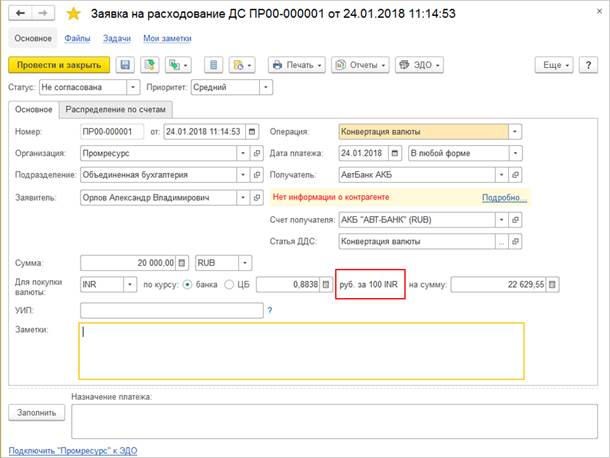This screenshot has height=458, width=610.
Task: Open the Печать menu
Action: [x=297, y=65]
